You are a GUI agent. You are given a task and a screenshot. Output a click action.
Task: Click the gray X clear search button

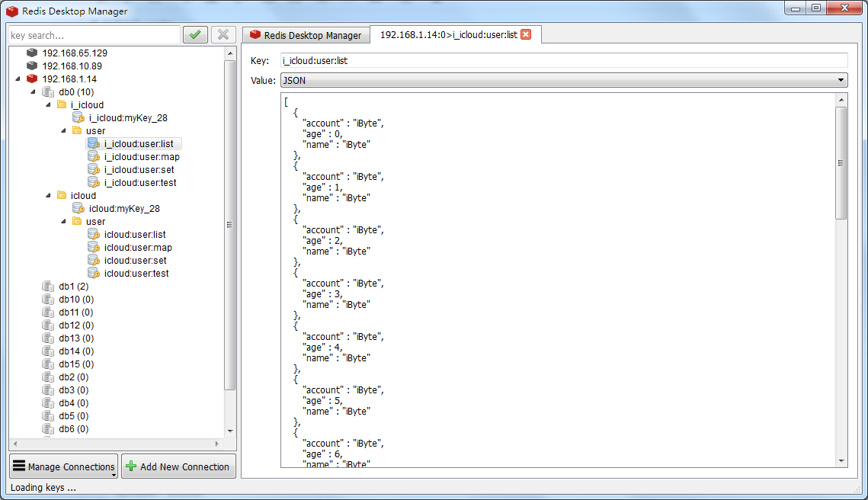[x=223, y=35]
